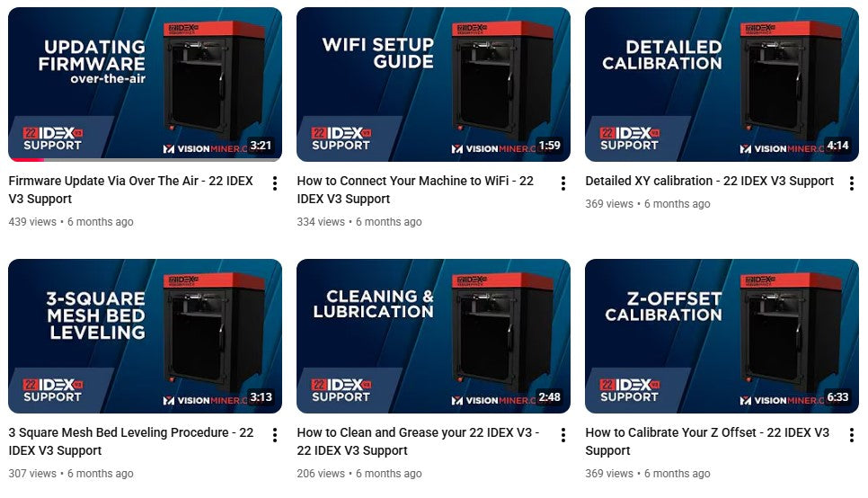Click red watch progress bar on Firmware video
The image size is (868, 498).
(x=27, y=159)
